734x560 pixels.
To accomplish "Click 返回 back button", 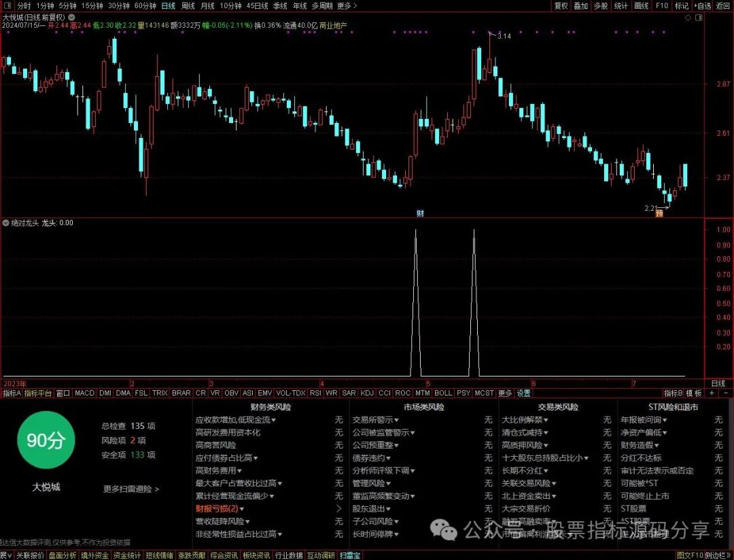I will tap(722, 5).
